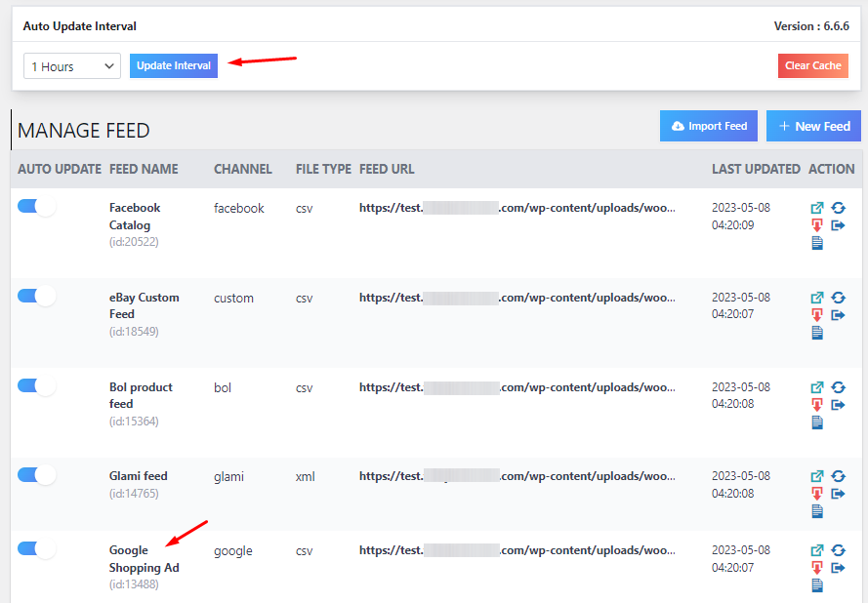
Task: Open the Facebook Catalog feed URL
Action: (517, 208)
